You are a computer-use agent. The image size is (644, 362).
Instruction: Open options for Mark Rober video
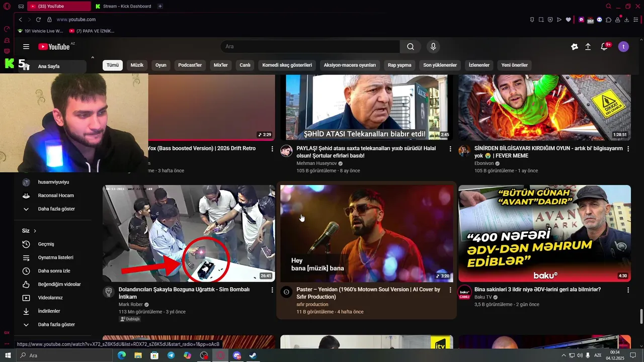(x=272, y=290)
